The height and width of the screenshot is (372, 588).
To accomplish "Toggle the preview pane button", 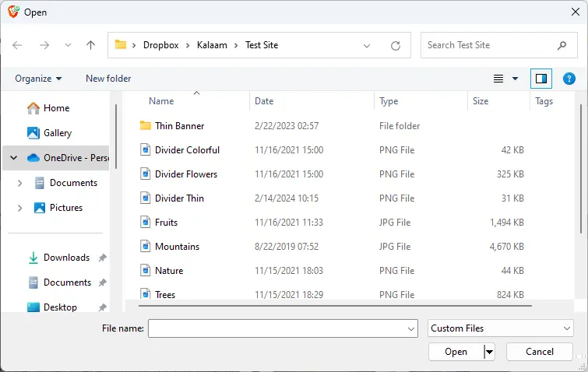I will [540, 79].
